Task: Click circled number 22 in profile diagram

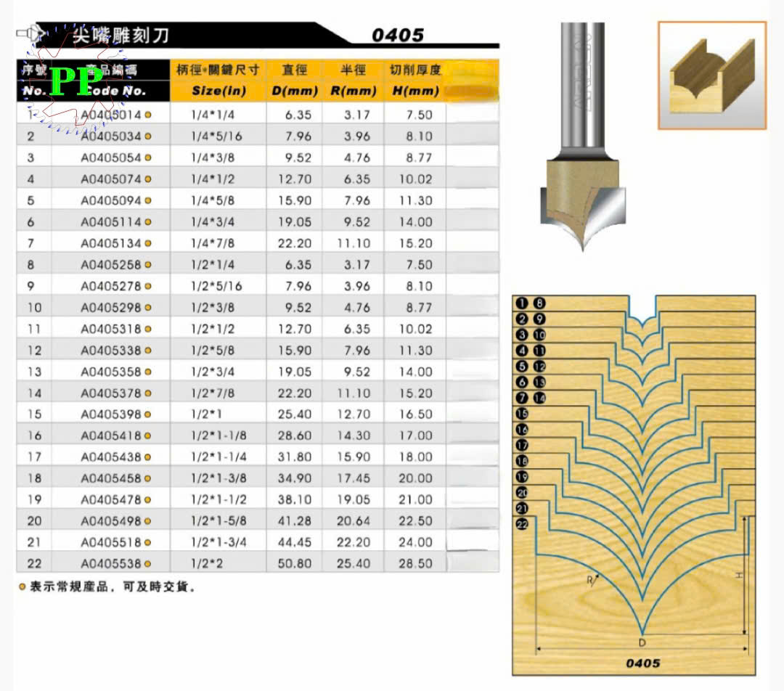Action: 521,525
